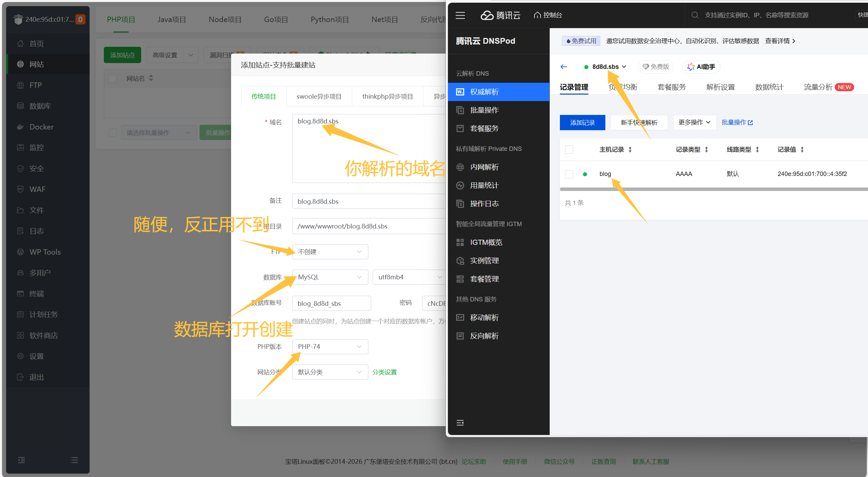Click the horizontal scrollbar under DNS records
Screen dimensions: 868x477
pos(713,189)
